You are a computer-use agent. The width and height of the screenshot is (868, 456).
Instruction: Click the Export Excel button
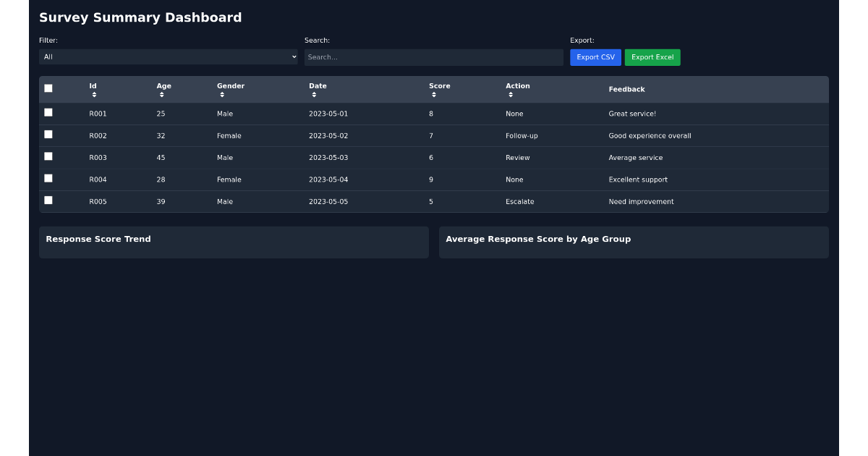(652, 57)
